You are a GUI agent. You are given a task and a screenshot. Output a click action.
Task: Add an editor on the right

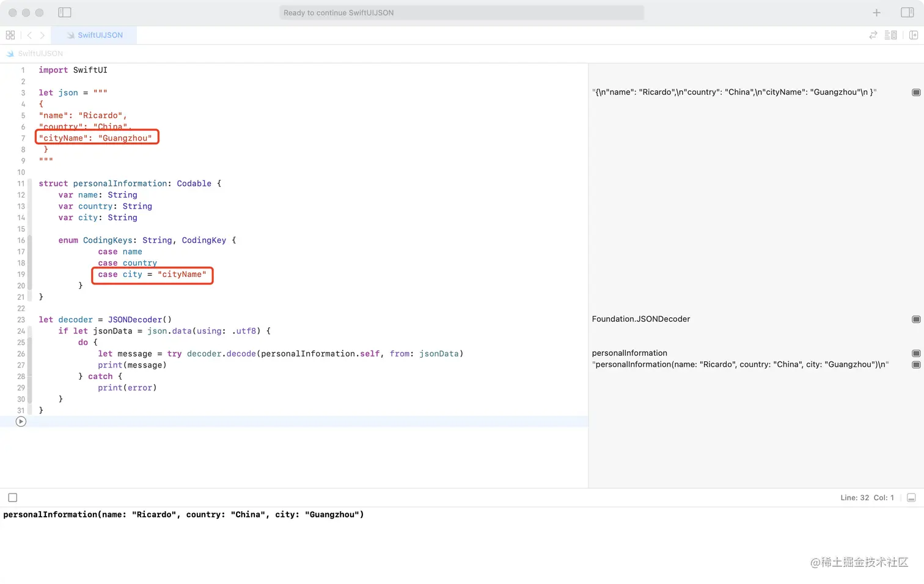[914, 35]
